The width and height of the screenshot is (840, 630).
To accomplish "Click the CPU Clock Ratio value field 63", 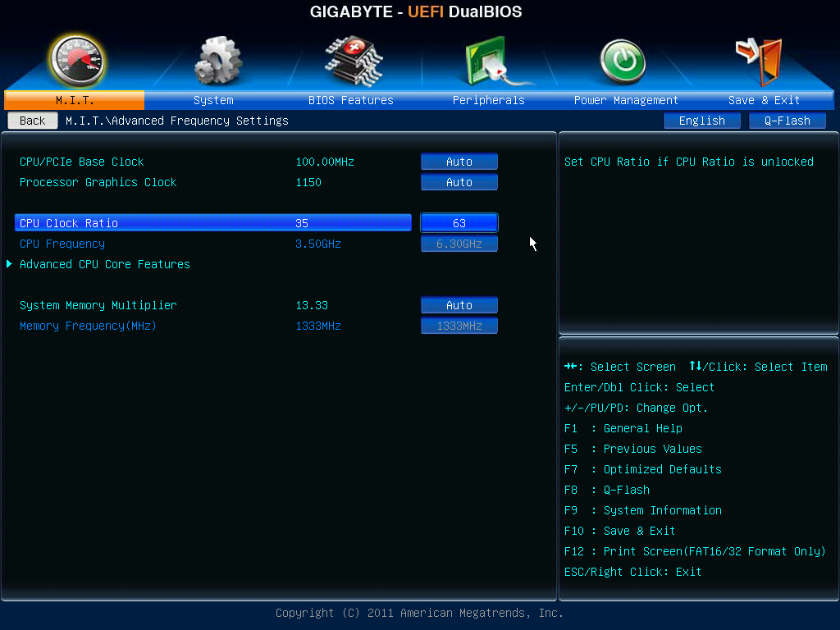I will click(459, 223).
